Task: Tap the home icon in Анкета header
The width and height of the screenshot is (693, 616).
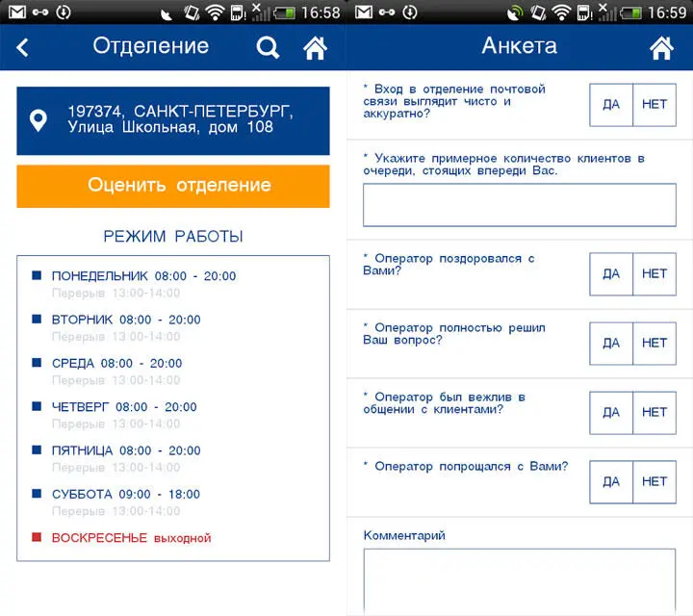Action: point(661,48)
